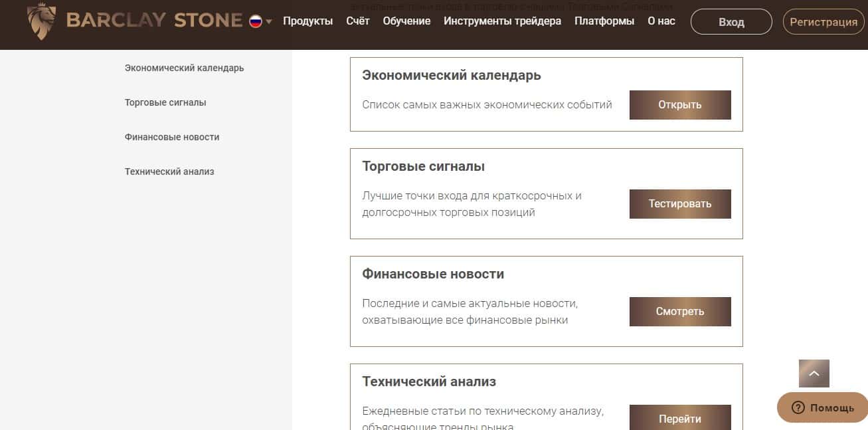This screenshot has width=868, height=430.
Task: Expand the language dropdown arrow
Action: (269, 22)
